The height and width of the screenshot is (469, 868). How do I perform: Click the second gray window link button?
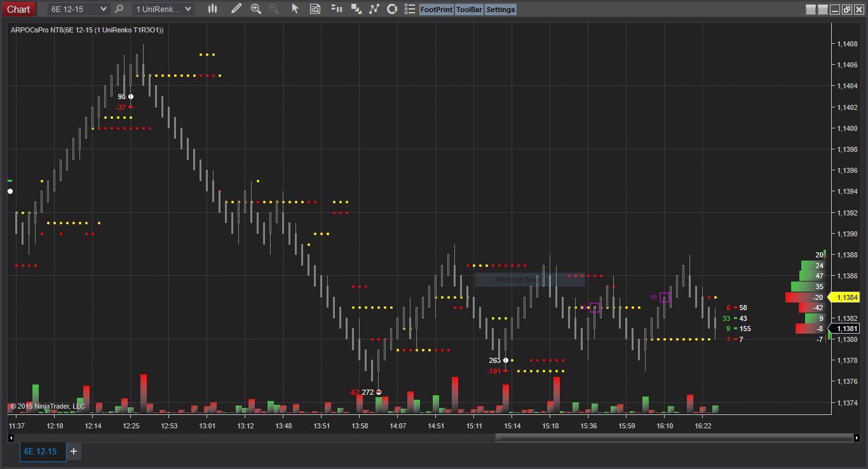823,10
